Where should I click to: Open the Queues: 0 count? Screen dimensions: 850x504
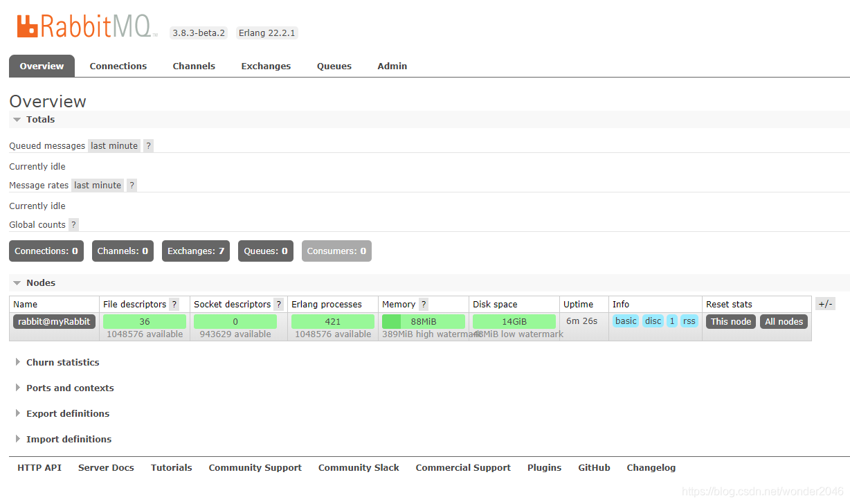pos(266,251)
